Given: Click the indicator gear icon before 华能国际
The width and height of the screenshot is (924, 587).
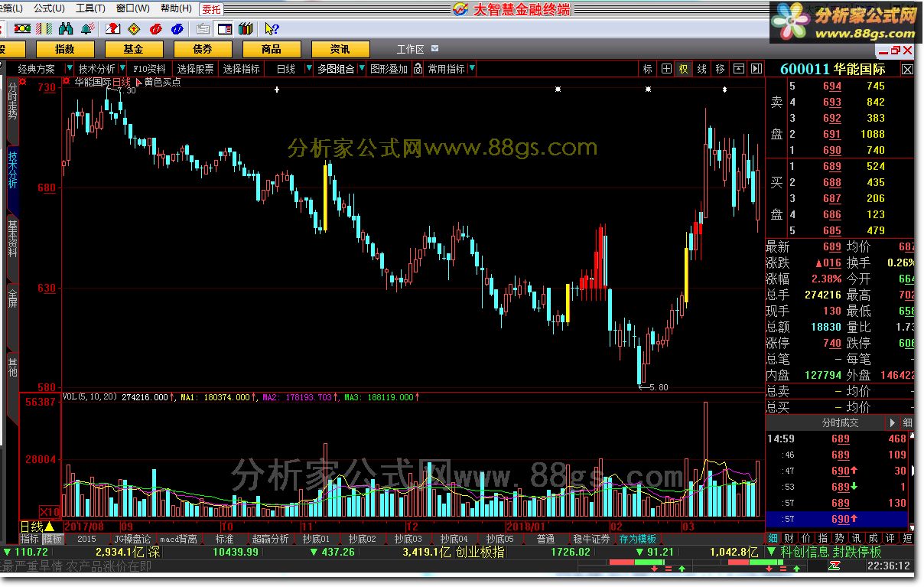Looking at the screenshot, I should pyautogui.click(x=67, y=81).
